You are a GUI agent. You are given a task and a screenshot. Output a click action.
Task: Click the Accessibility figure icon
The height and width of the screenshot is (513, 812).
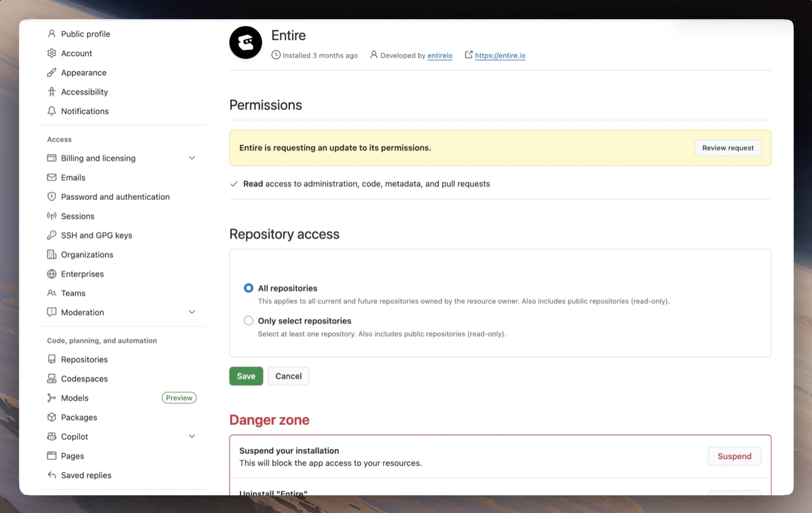pyautogui.click(x=52, y=92)
